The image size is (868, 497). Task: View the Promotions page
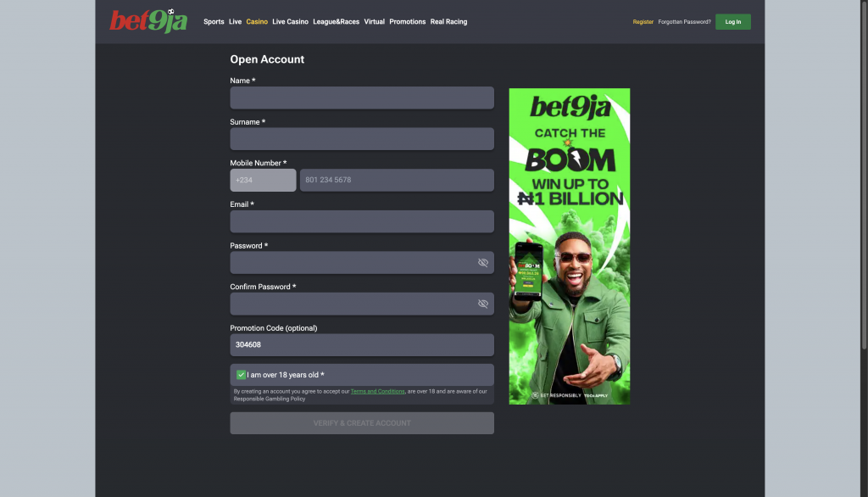408,21
